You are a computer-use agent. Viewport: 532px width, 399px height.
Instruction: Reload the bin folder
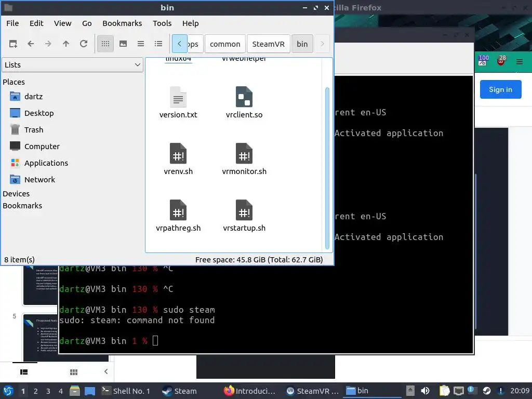pos(84,44)
